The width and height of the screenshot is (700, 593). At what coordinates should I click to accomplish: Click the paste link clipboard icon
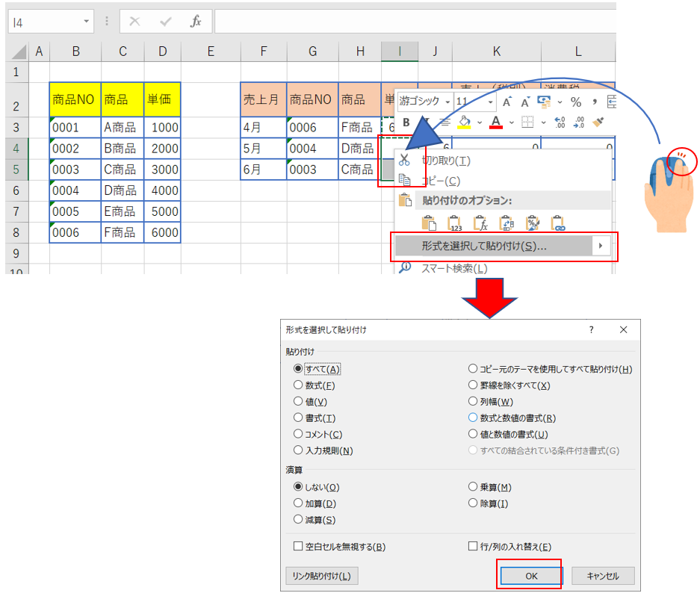557,223
